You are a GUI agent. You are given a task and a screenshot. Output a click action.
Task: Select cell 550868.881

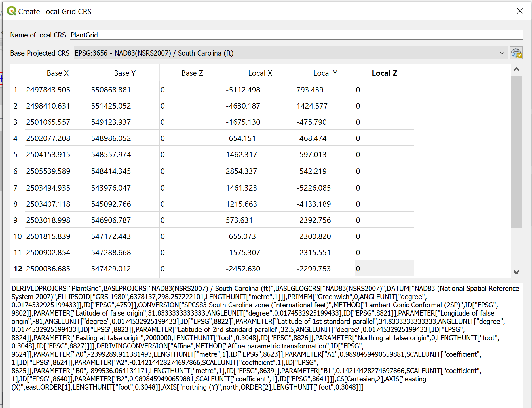click(125, 90)
